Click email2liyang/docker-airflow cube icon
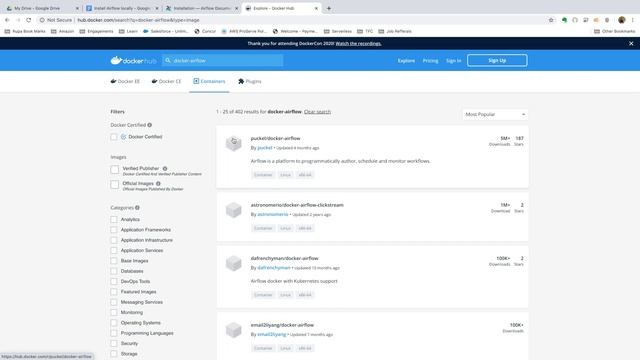This screenshot has width=640, height=360. tap(234, 330)
